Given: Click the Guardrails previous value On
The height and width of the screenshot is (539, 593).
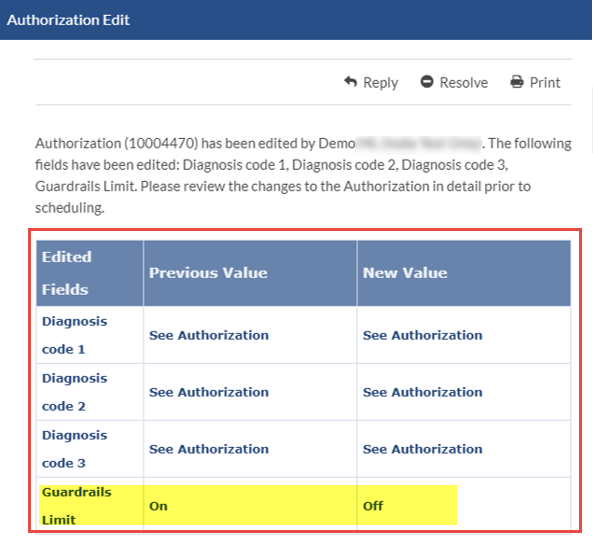Looking at the screenshot, I should [x=158, y=506].
